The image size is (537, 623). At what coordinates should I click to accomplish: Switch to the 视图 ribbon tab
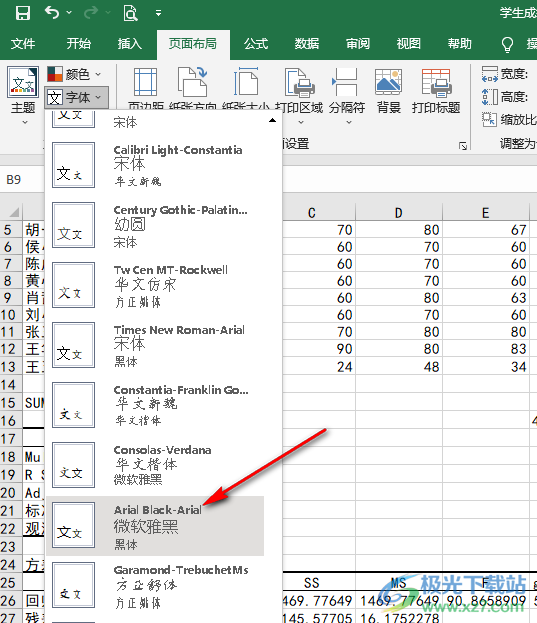408,43
